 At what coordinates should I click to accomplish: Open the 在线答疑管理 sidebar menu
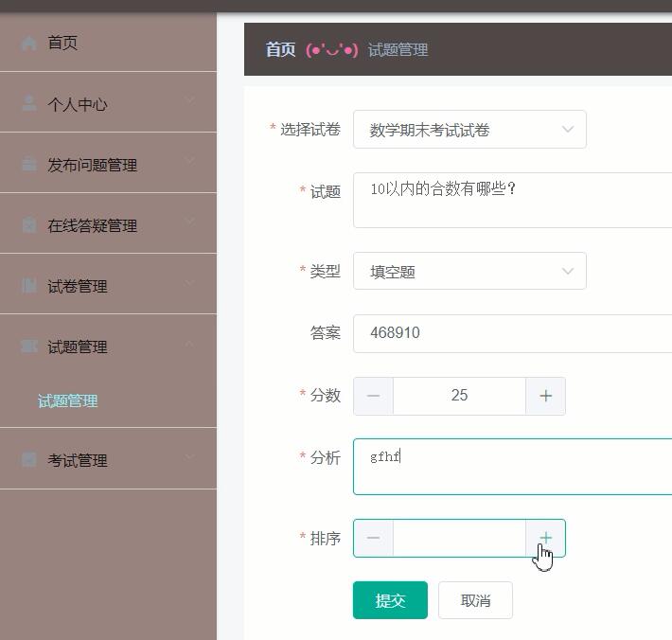(108, 223)
